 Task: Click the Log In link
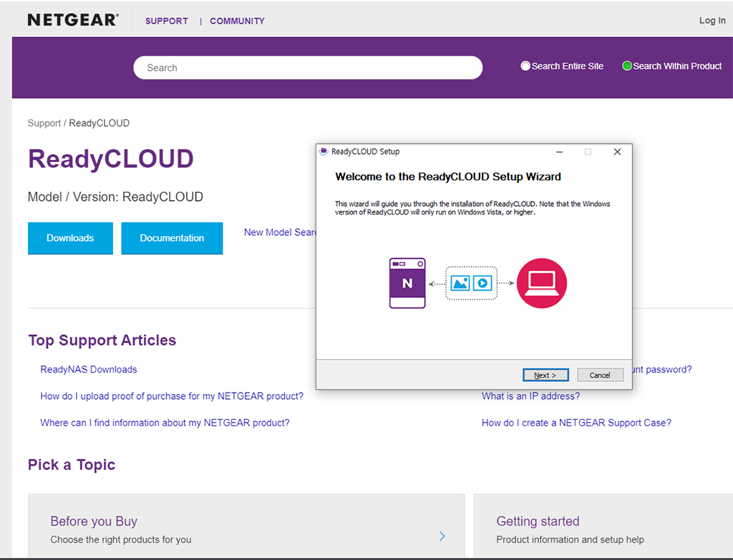tap(712, 20)
